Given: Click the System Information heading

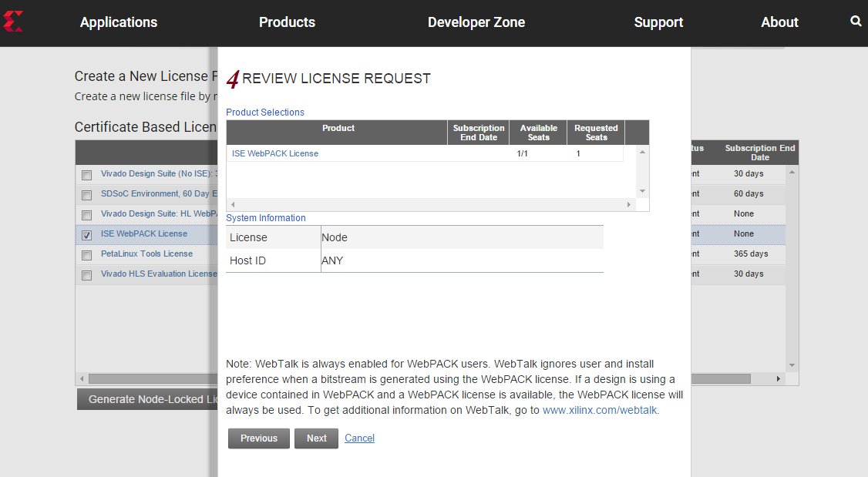Looking at the screenshot, I should click(x=266, y=218).
